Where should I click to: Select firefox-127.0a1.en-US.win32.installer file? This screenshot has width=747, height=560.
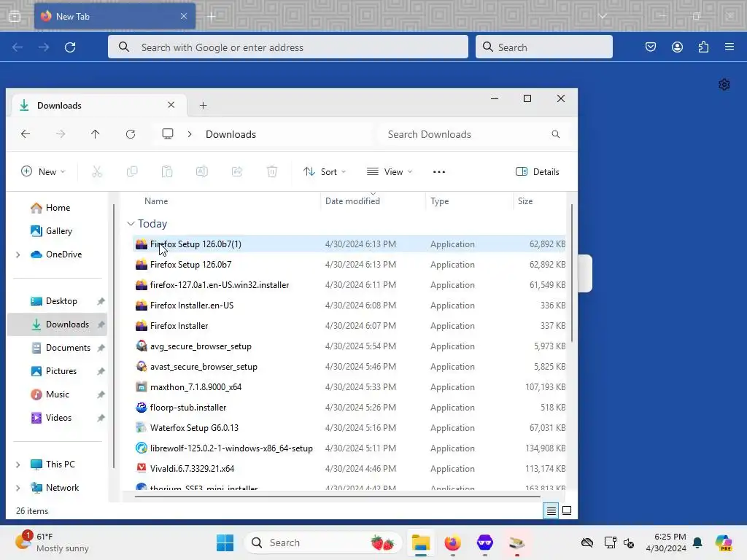[349, 285]
